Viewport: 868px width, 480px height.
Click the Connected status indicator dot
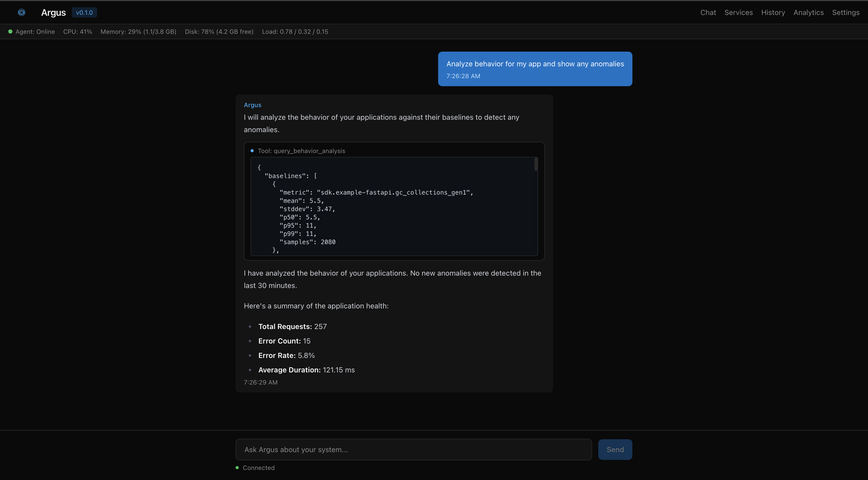tap(237, 468)
